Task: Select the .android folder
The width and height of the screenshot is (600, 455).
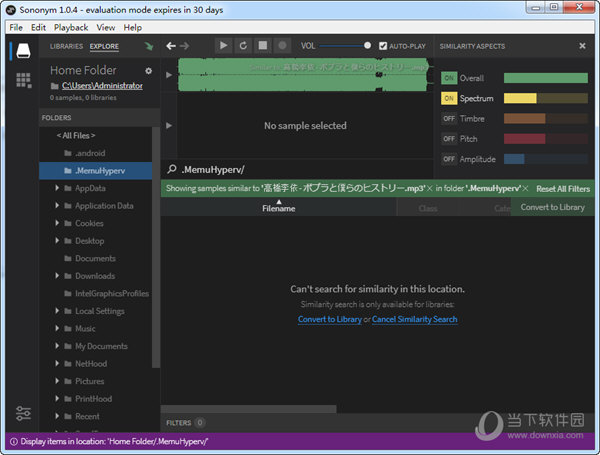Action: click(96, 153)
